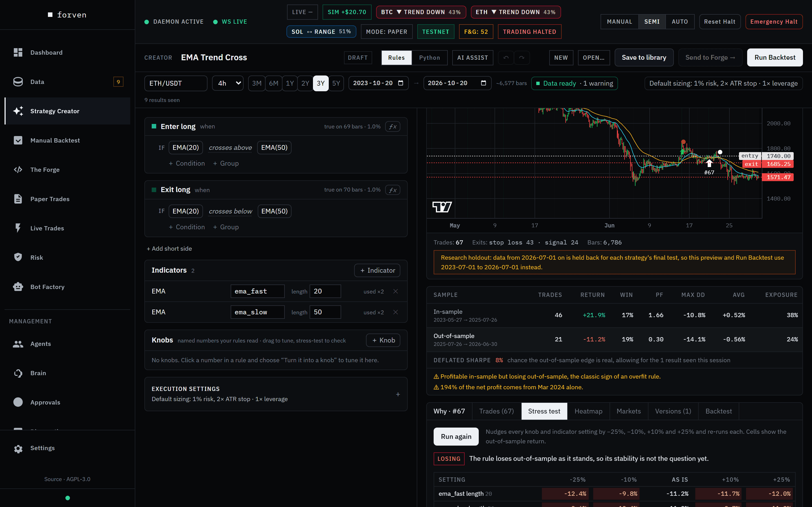
Task: Click the Run Backtest button
Action: pyautogui.click(x=775, y=57)
